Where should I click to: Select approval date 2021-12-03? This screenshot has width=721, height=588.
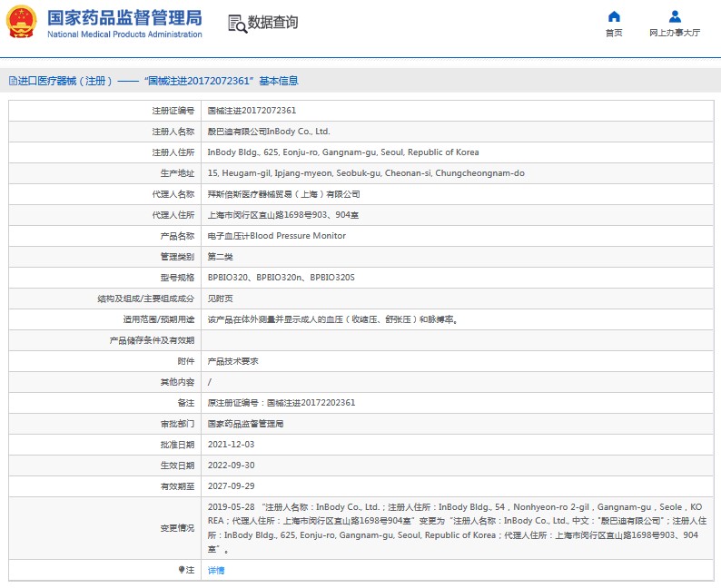pyautogui.click(x=232, y=445)
